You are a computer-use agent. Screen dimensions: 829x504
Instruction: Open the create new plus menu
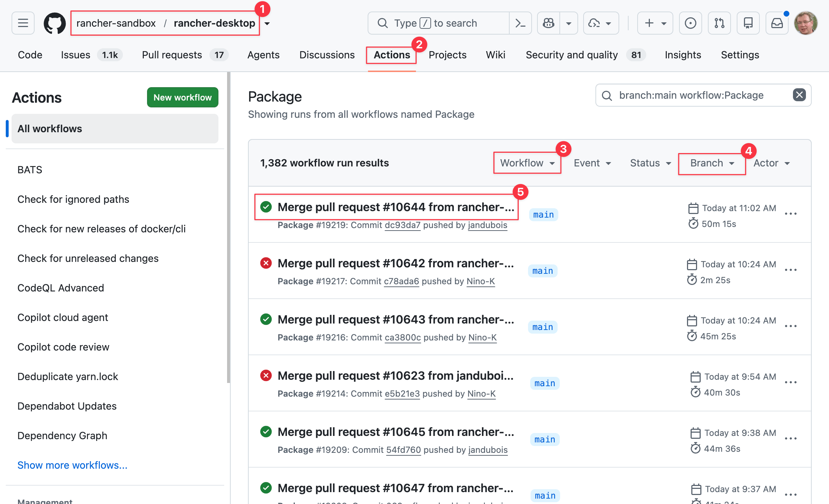point(655,23)
